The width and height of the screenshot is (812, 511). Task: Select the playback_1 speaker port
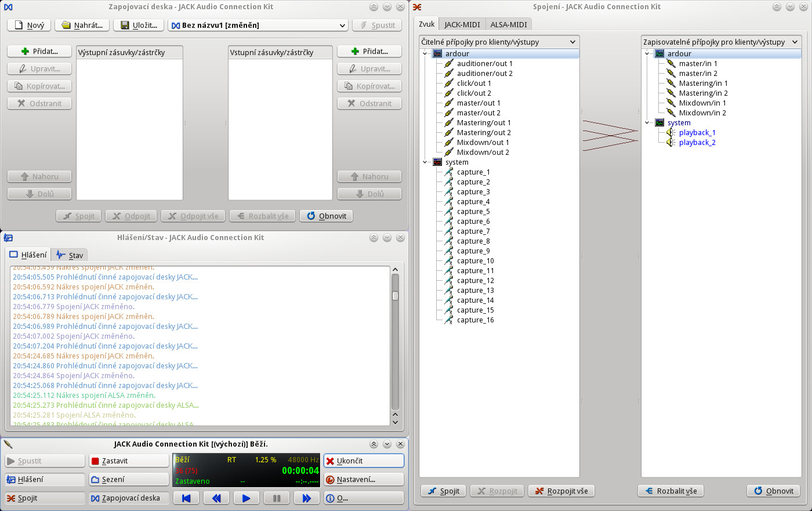coord(697,133)
